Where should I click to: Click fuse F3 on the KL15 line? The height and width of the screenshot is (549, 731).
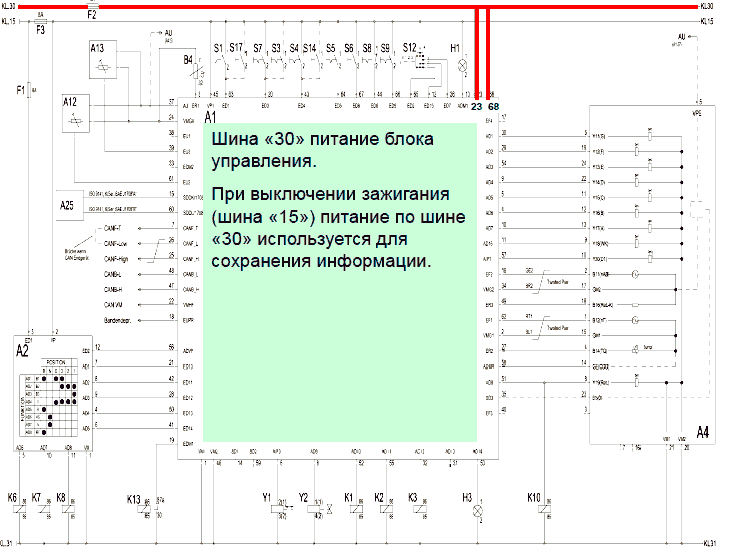(40, 19)
